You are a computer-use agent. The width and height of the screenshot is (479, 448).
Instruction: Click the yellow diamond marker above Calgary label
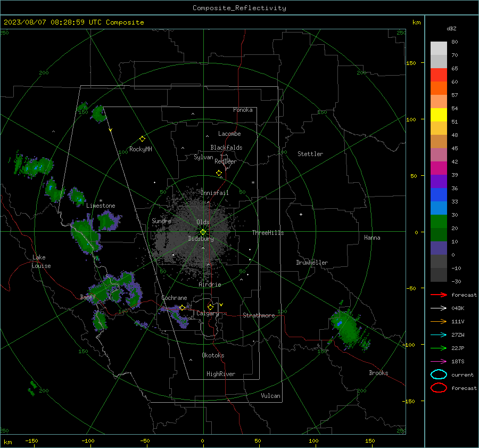coord(210,307)
